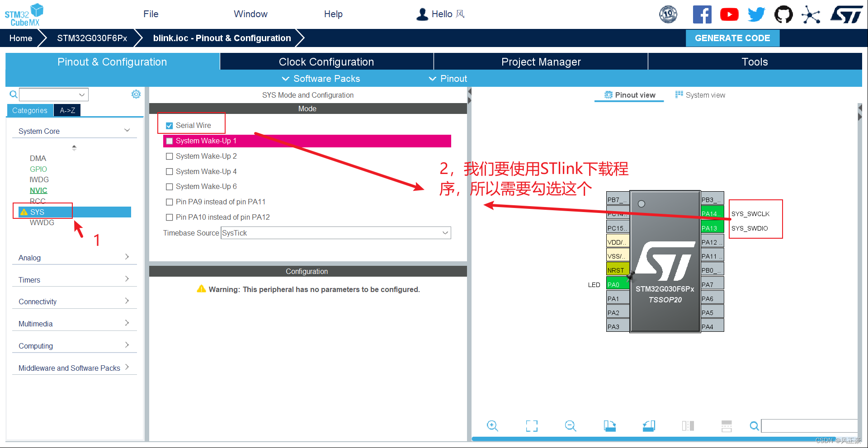Switch to the A->Z sorting tab
868x448 pixels.
pos(67,110)
